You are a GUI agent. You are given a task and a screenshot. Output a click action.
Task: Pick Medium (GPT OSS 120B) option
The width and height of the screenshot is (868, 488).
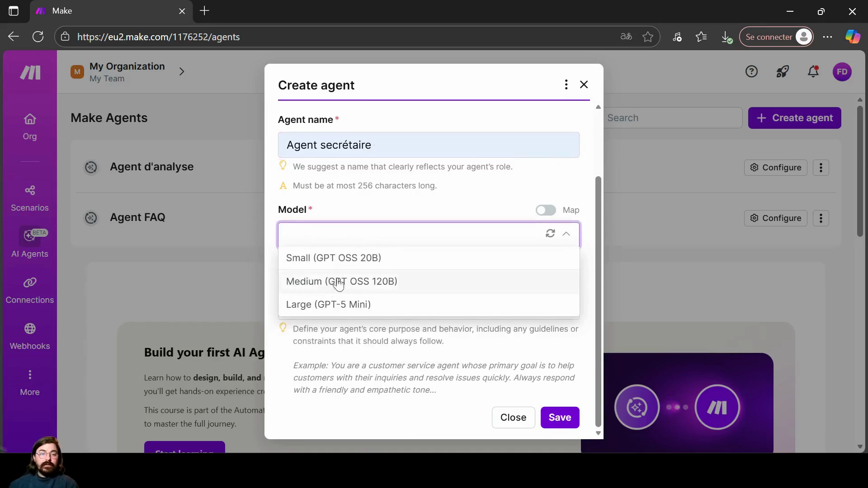tap(341, 282)
